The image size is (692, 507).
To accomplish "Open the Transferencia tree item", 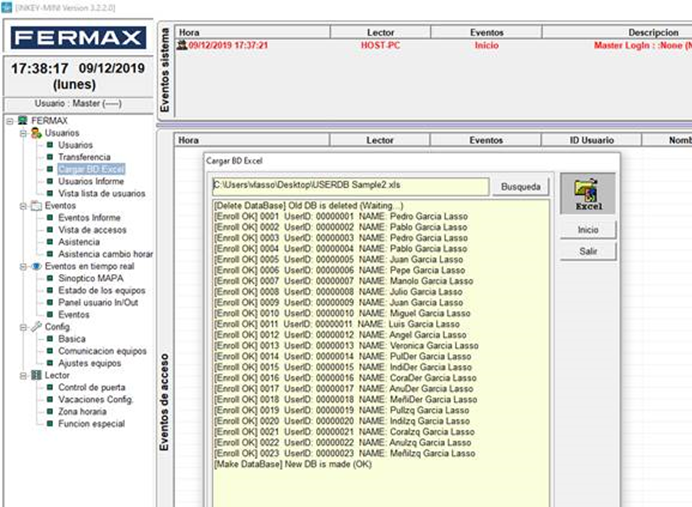I will tap(84, 157).
